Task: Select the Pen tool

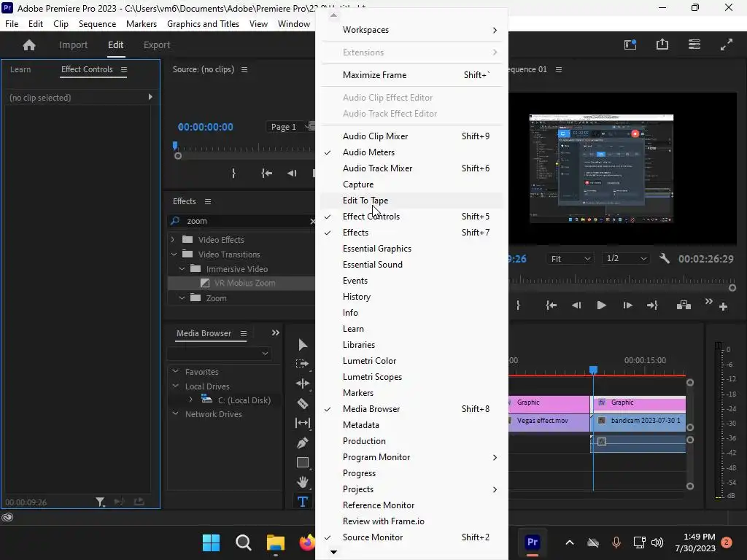Action: 303,443
